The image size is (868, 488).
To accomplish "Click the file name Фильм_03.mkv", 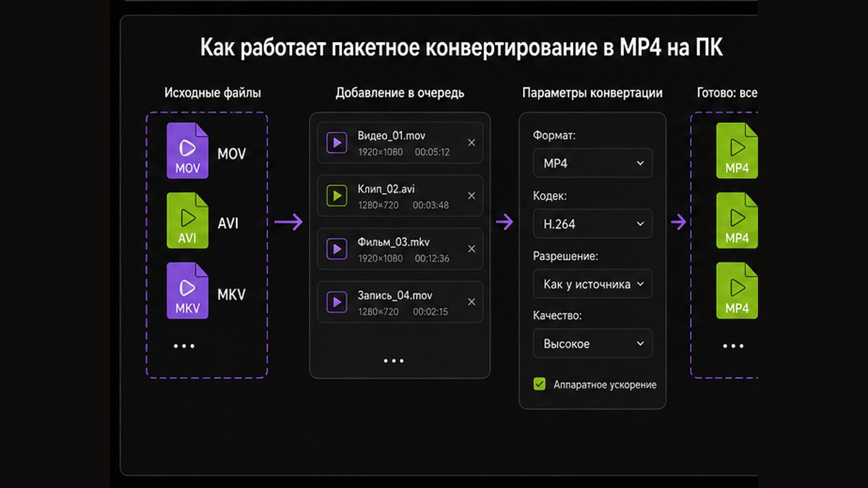I will pyautogui.click(x=393, y=242).
